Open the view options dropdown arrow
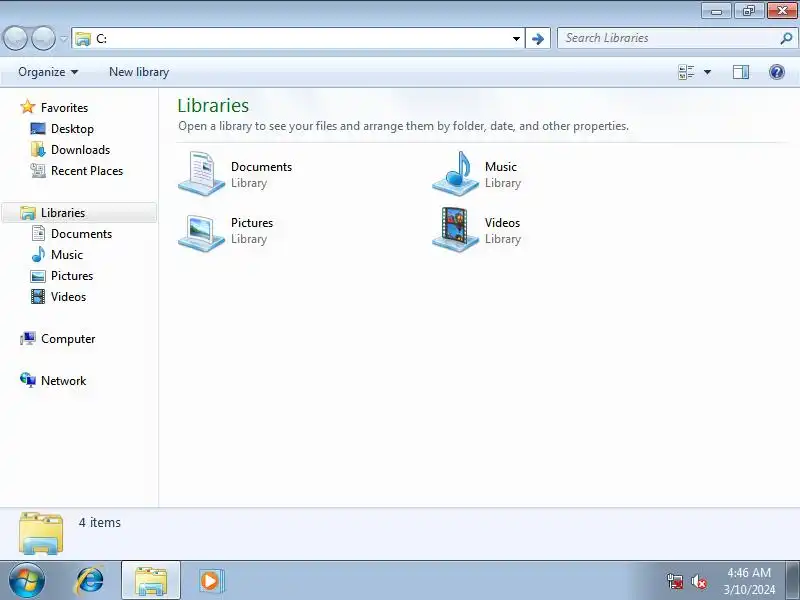This screenshot has height=600, width=800. pos(707,72)
